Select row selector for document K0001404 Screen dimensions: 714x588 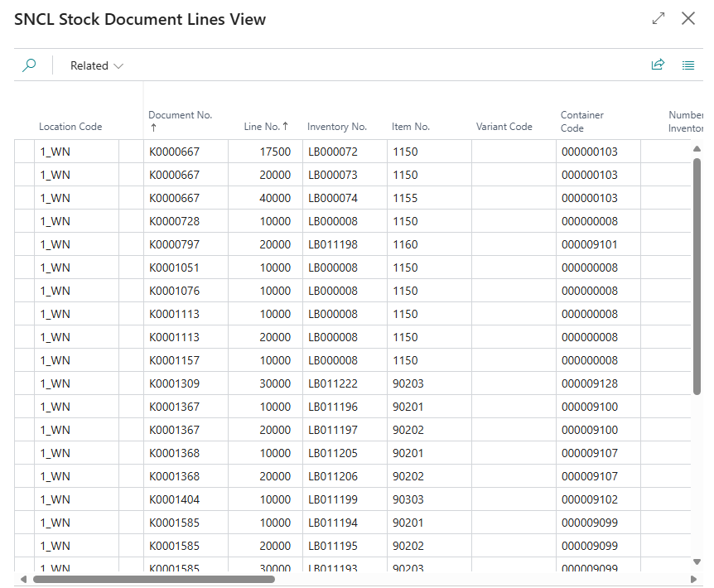click(x=26, y=499)
